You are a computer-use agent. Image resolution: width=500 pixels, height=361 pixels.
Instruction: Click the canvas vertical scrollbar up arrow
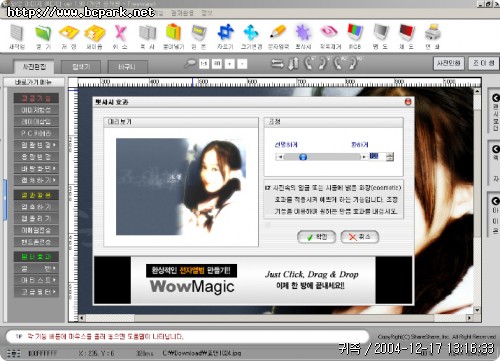477,91
